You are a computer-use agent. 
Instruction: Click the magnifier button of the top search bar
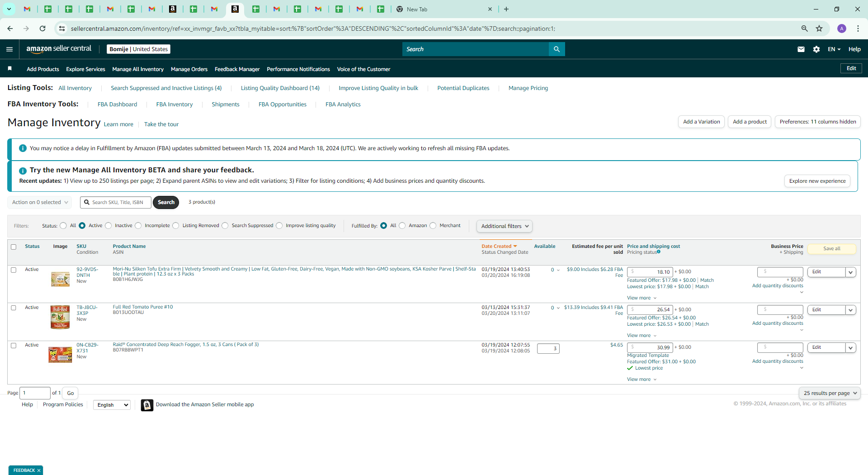coord(557,49)
